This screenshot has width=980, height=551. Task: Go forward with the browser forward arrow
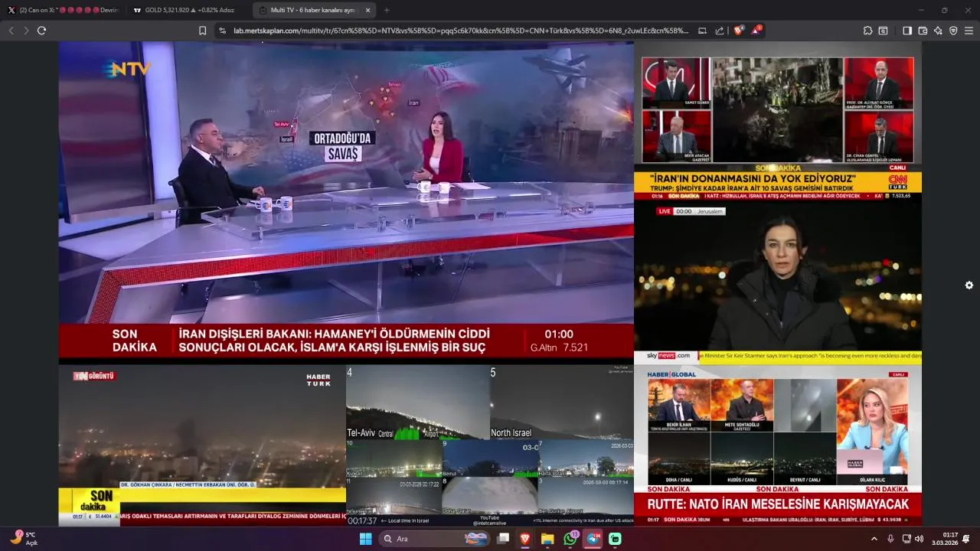pos(26,31)
